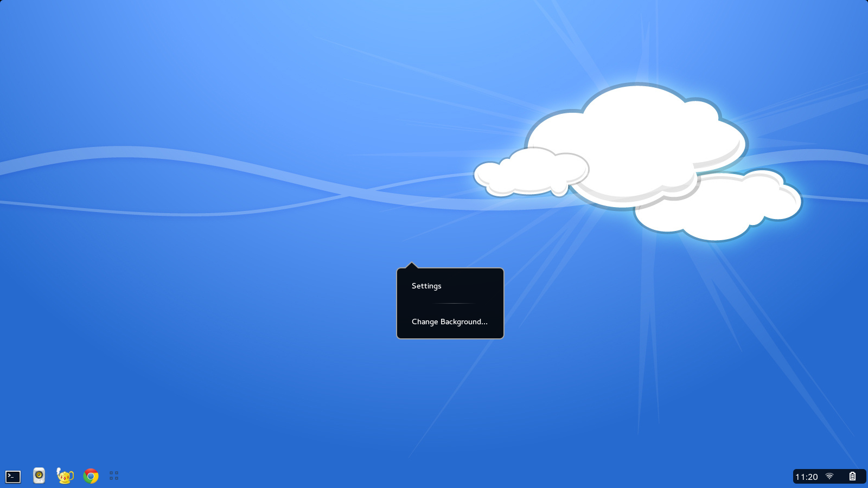Click the 11:20 clock in the tray
Viewport: 868px width, 488px height.
click(x=806, y=477)
